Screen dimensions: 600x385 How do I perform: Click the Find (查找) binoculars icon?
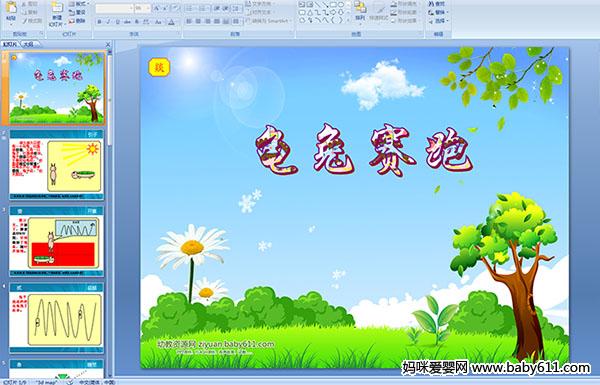(431, 4)
